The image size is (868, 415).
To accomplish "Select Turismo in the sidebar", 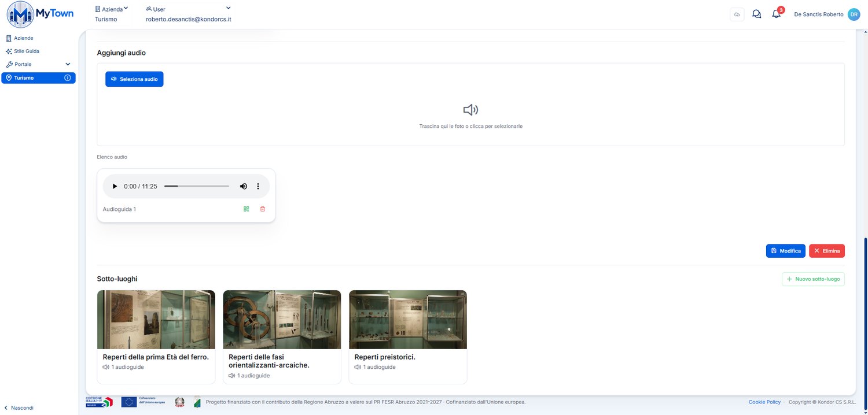I will pos(38,78).
